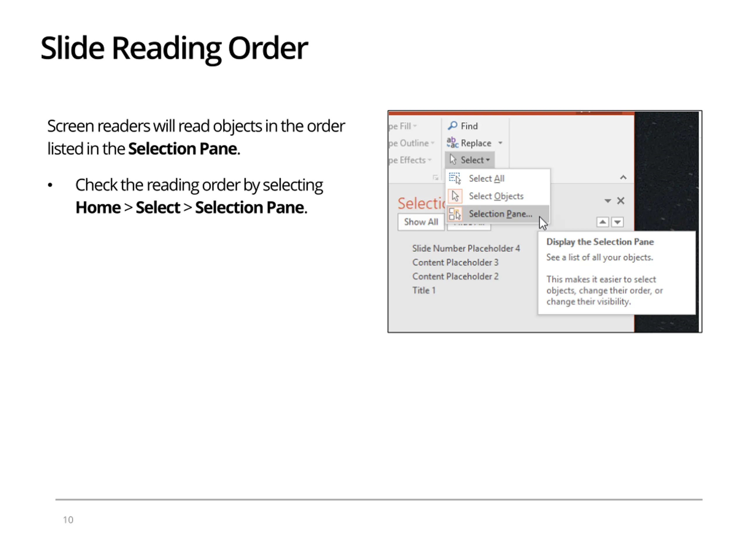
Task: Open the Select dropdown button
Action: coord(470,160)
